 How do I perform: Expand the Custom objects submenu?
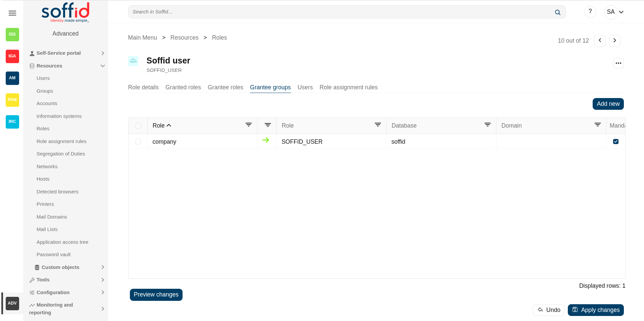70,267
